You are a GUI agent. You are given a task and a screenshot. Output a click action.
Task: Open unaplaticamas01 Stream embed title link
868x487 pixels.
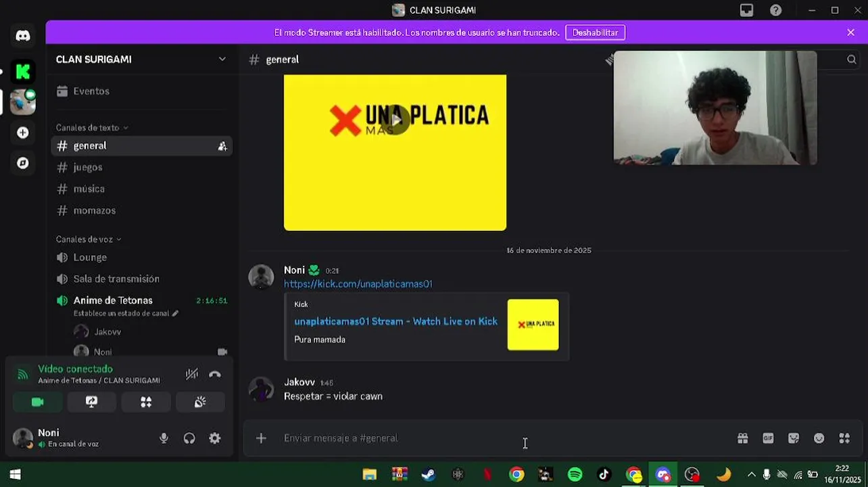[x=395, y=321]
